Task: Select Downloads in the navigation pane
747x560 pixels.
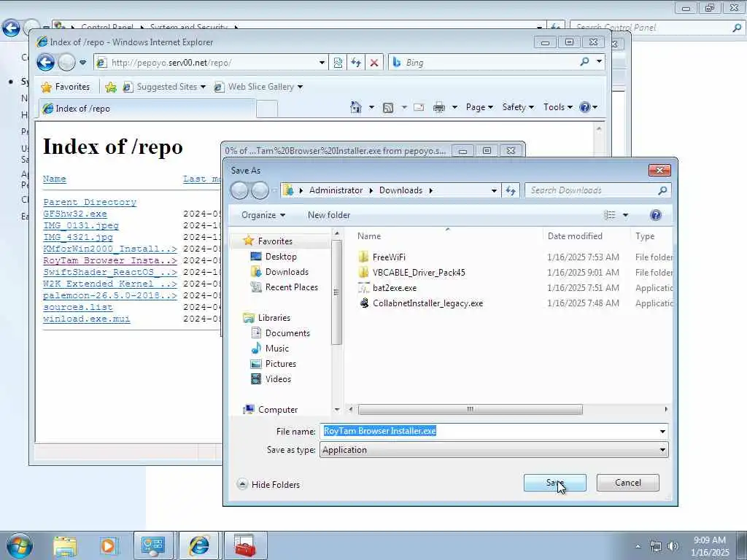Action: (x=287, y=272)
